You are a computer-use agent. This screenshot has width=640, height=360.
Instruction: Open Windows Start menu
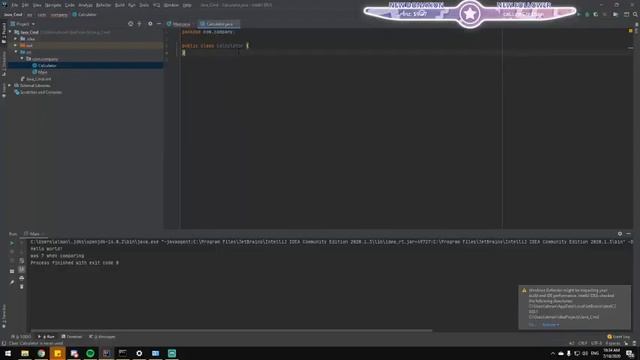(8, 353)
